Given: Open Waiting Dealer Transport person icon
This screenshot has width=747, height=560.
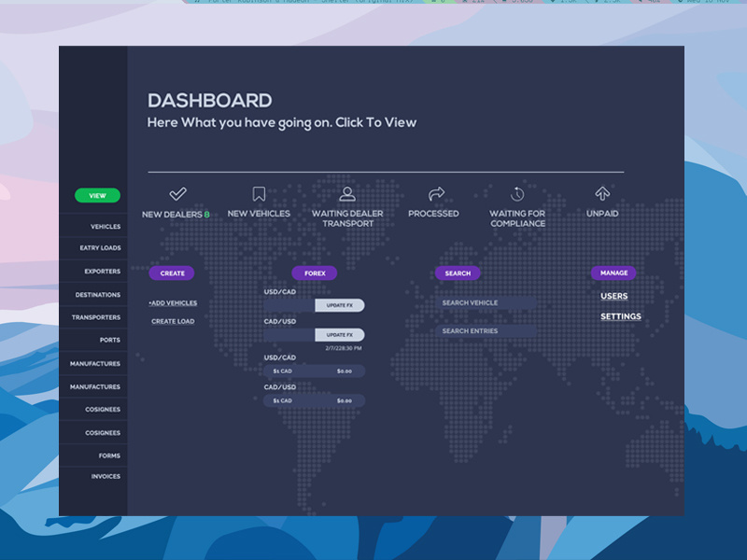Looking at the screenshot, I should (x=347, y=194).
